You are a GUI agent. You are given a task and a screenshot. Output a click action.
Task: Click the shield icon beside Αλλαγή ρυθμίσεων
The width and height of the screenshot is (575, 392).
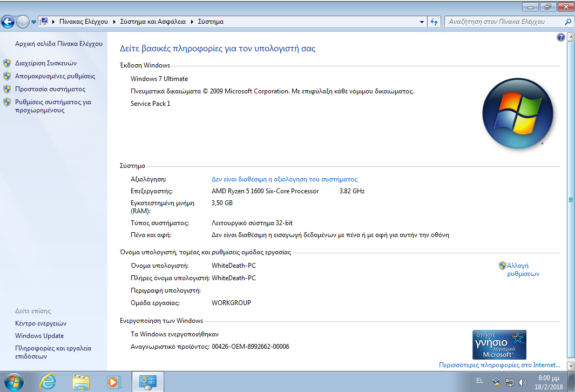[x=503, y=266]
